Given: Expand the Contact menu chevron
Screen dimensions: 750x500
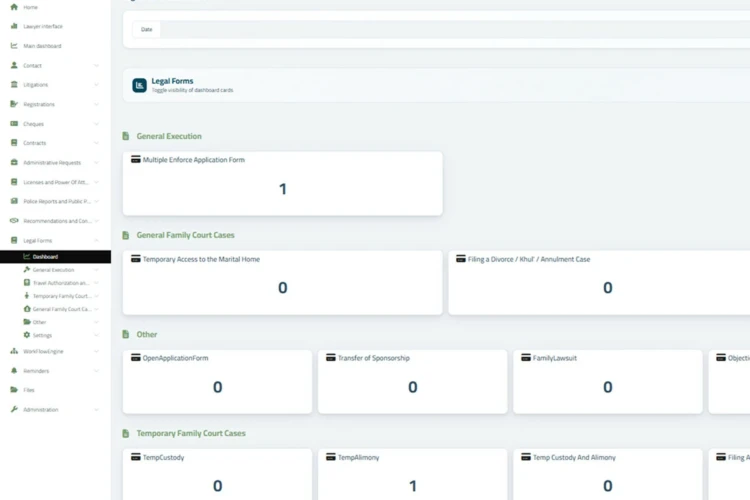Looking at the screenshot, I should tap(96, 65).
